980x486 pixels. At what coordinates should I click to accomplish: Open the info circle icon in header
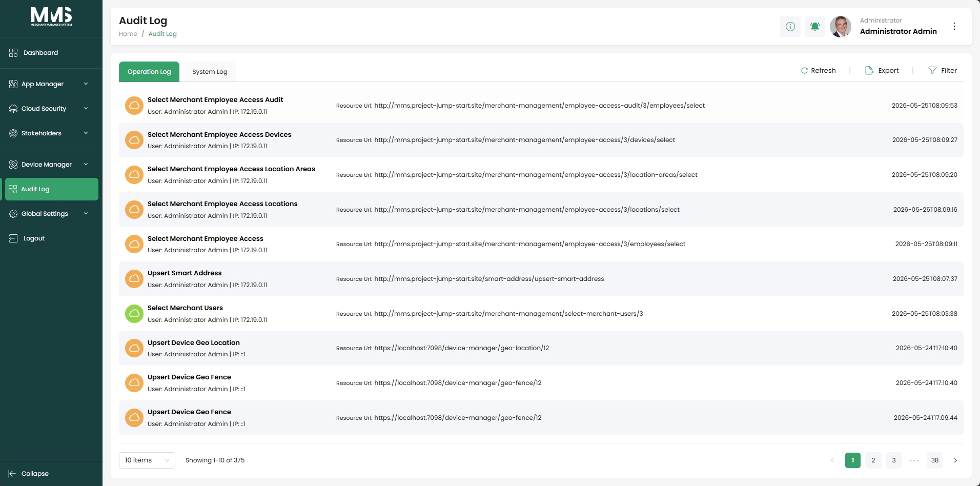790,27
